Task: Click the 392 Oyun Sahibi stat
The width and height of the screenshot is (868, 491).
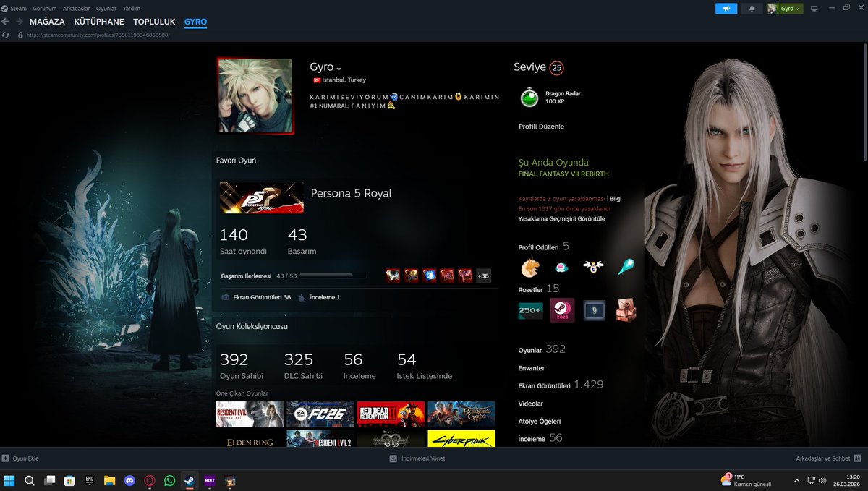Action: point(241,365)
